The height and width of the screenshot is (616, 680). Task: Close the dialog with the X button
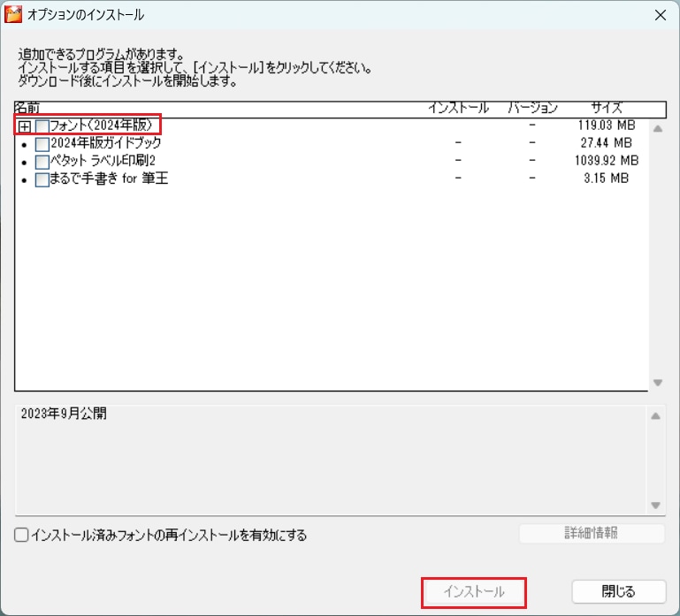pyautogui.click(x=660, y=15)
